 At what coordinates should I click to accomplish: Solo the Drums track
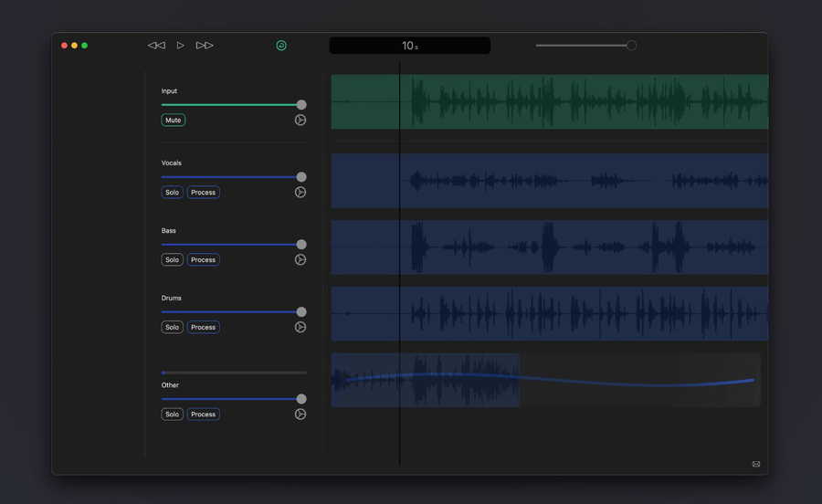coord(172,328)
